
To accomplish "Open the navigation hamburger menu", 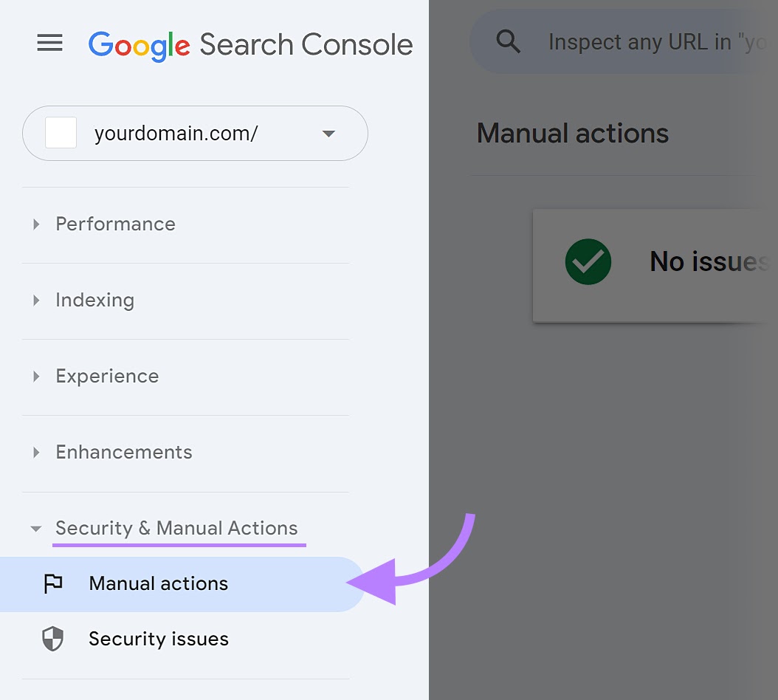I will point(49,42).
